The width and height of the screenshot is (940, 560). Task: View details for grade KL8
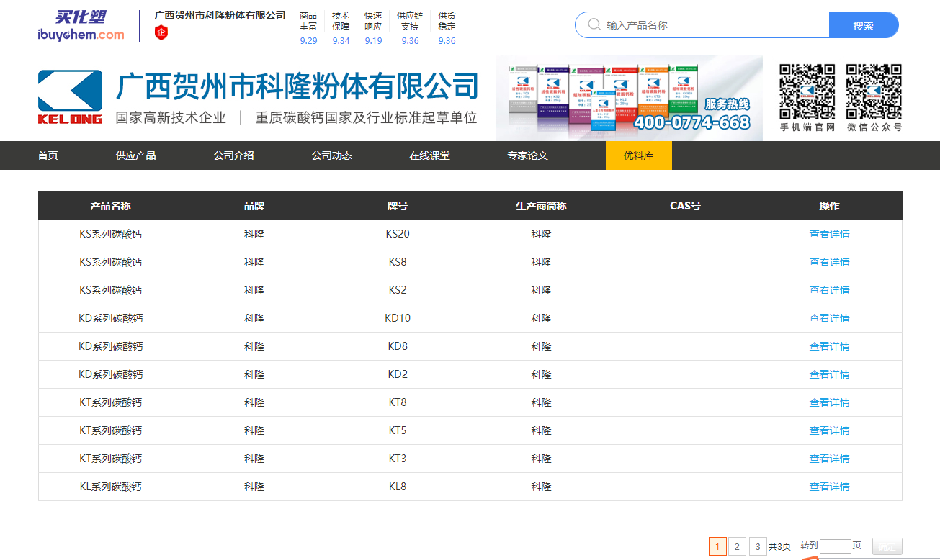pos(829,487)
